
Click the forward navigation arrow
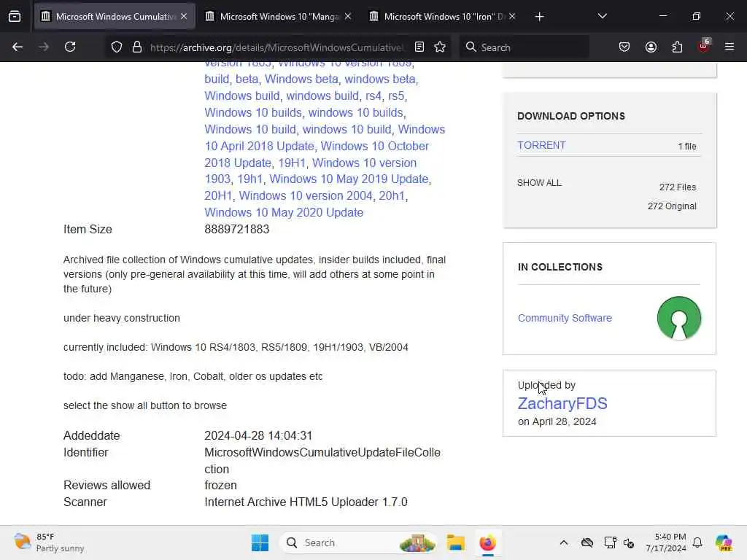click(43, 47)
